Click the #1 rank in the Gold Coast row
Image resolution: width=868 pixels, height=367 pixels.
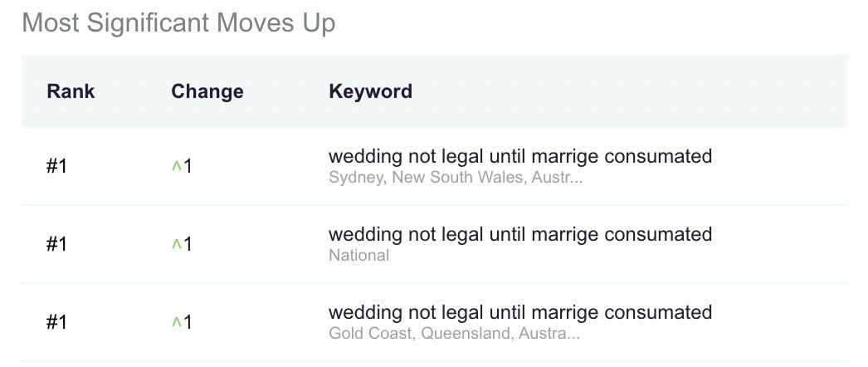pos(56,322)
